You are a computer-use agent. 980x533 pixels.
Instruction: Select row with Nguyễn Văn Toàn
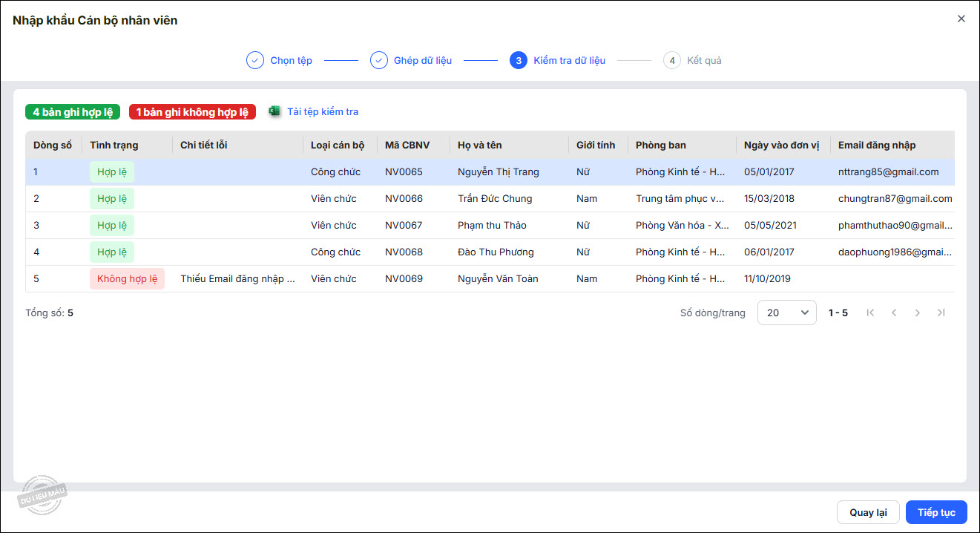pos(498,279)
